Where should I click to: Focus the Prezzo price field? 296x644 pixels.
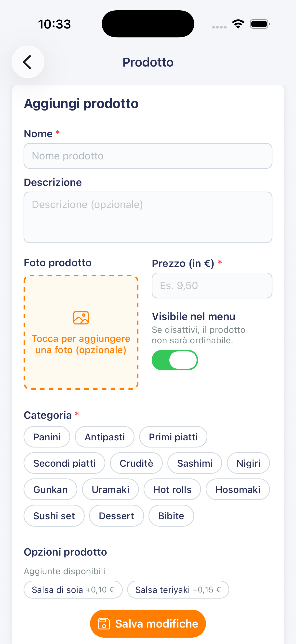click(x=212, y=285)
